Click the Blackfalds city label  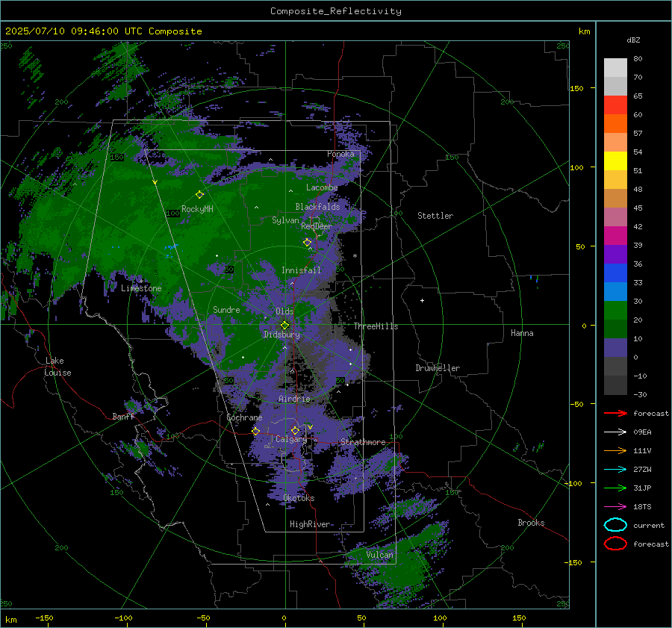[x=317, y=207]
